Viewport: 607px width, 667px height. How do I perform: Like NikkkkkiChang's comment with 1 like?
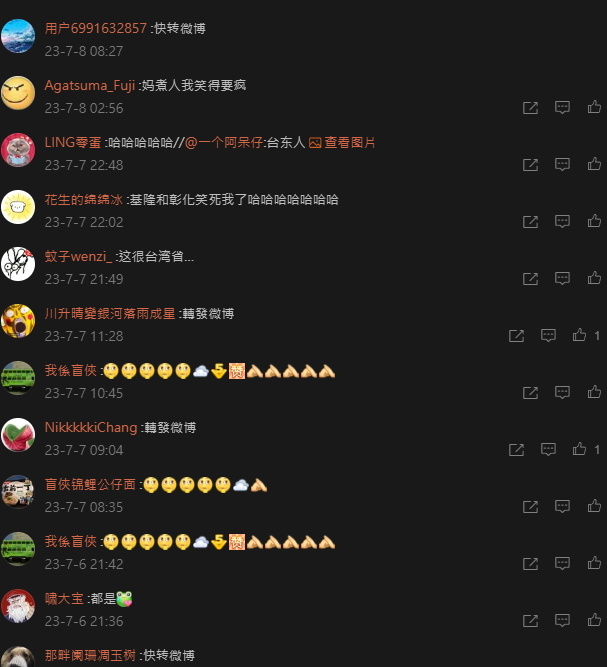point(579,449)
